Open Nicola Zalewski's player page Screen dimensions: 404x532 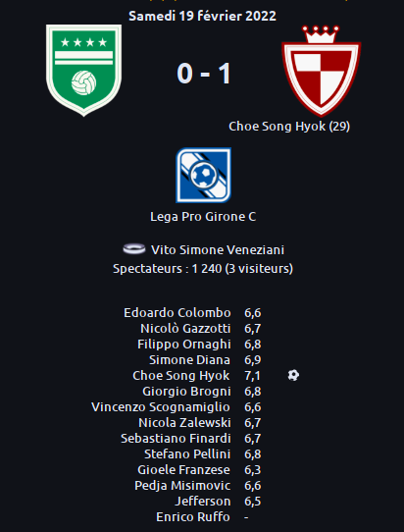coord(184,423)
